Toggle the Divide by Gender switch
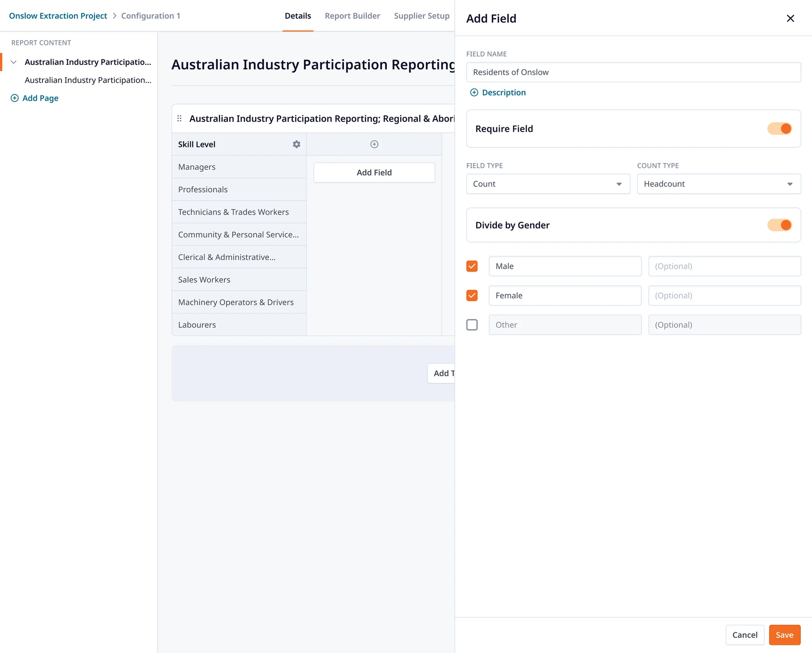Viewport: 812px width, 653px height. point(779,225)
